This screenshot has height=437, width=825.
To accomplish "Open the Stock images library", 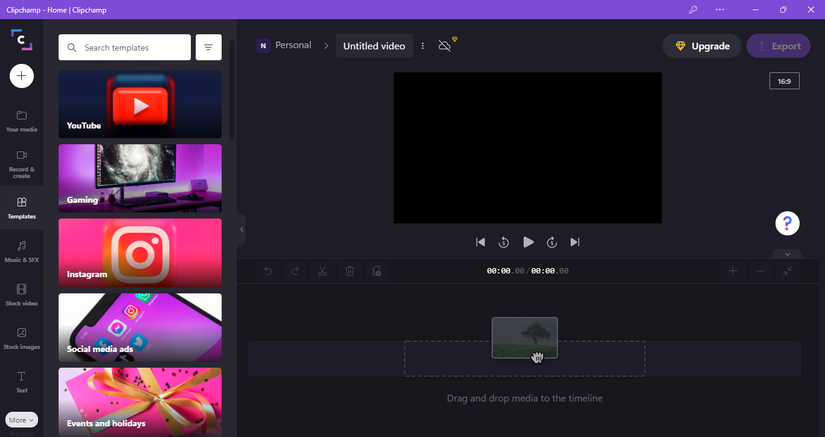I will [x=22, y=337].
